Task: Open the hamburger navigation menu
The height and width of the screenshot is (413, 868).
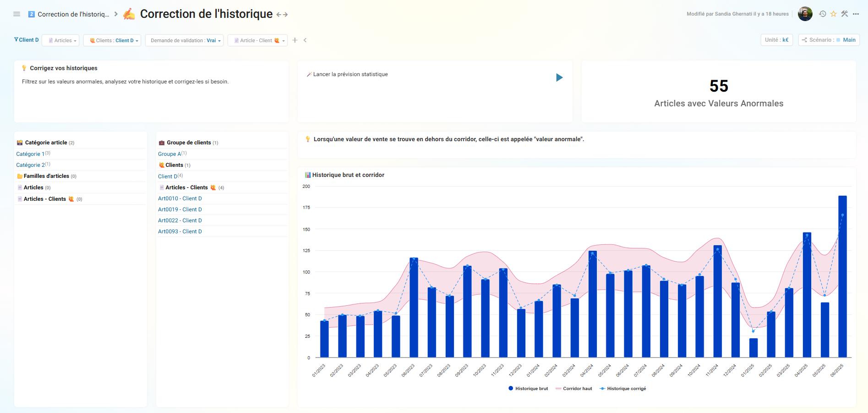Action: click(17, 14)
